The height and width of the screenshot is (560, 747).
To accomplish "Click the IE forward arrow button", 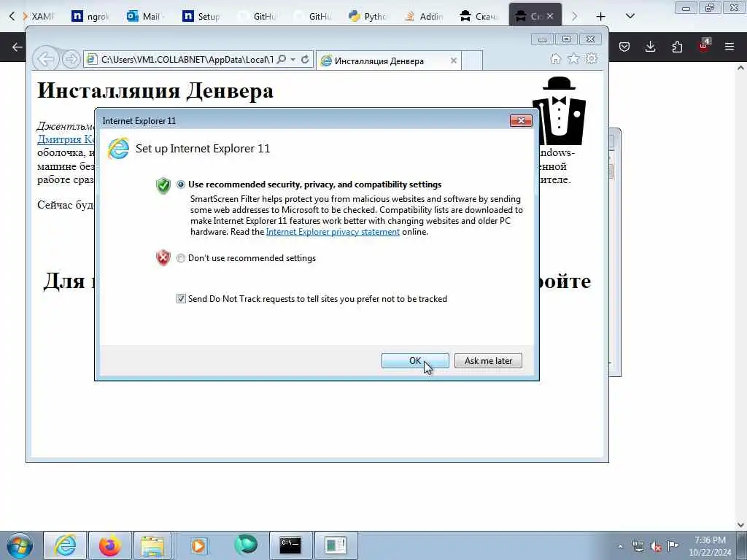I will pyautogui.click(x=71, y=59).
